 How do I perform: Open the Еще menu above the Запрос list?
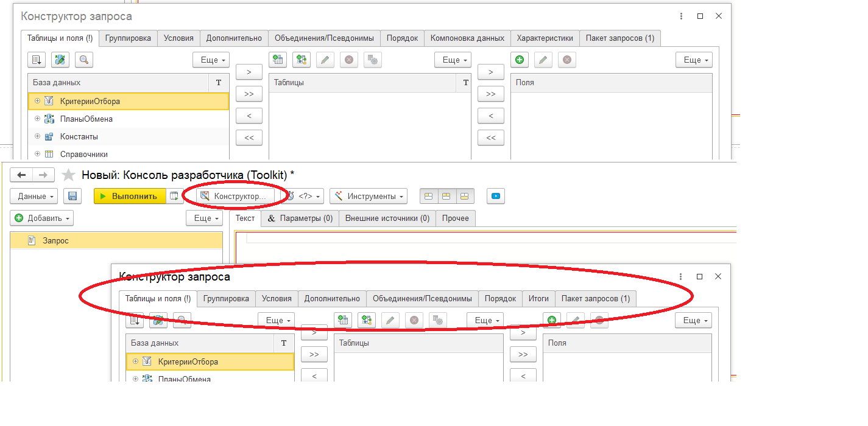[x=204, y=218]
